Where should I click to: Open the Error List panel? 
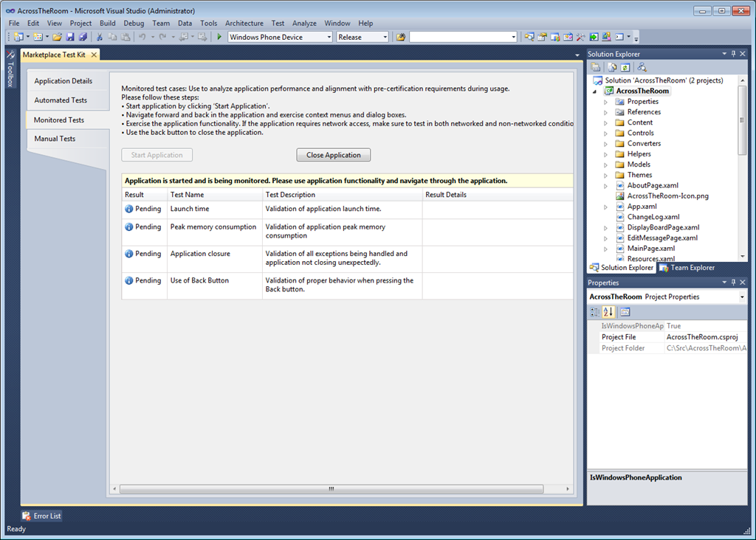tap(42, 516)
